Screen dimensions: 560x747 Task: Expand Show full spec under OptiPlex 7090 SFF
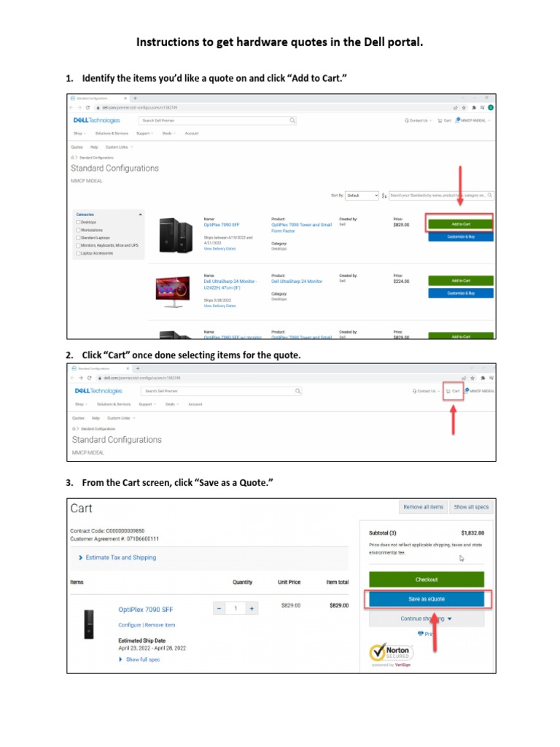coord(139,659)
